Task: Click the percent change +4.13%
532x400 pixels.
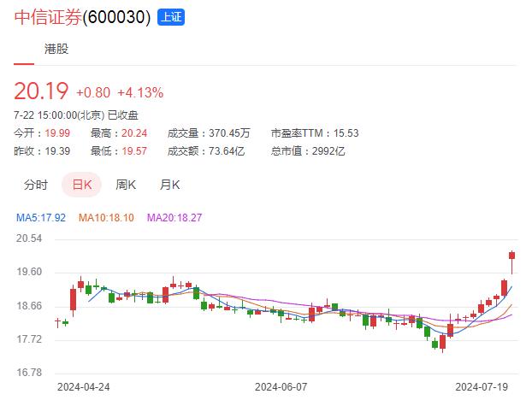Action: (x=140, y=92)
